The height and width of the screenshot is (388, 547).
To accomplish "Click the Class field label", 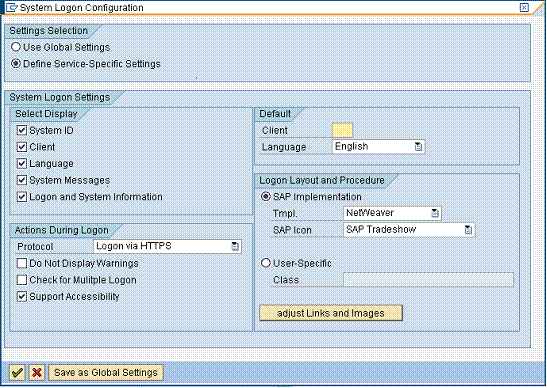I will tap(286, 280).
